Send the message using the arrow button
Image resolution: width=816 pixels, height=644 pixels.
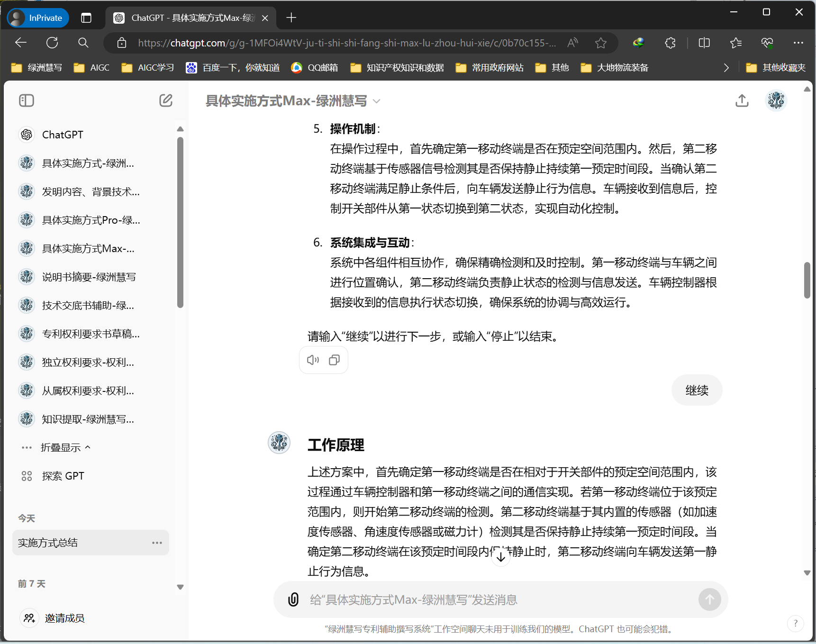click(x=709, y=599)
